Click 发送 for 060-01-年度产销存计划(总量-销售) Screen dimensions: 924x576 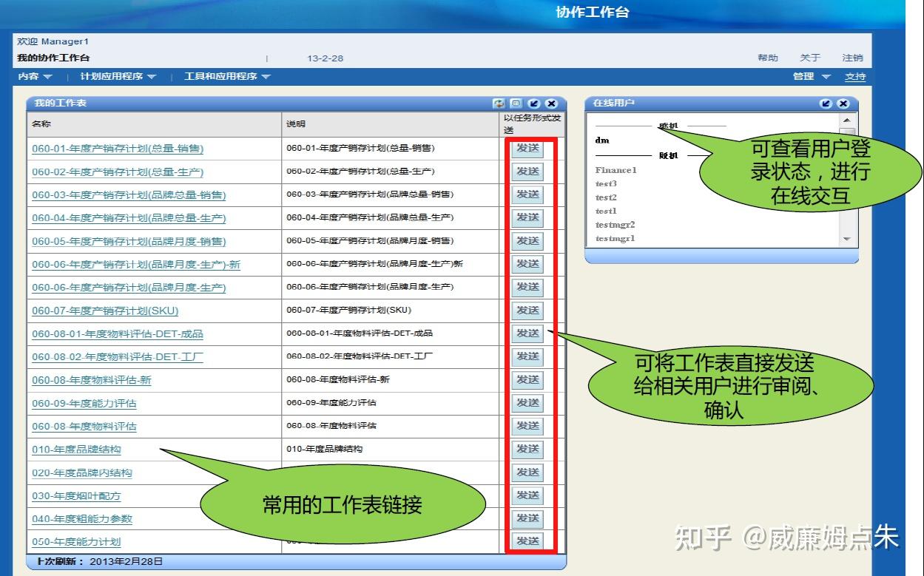(x=527, y=148)
